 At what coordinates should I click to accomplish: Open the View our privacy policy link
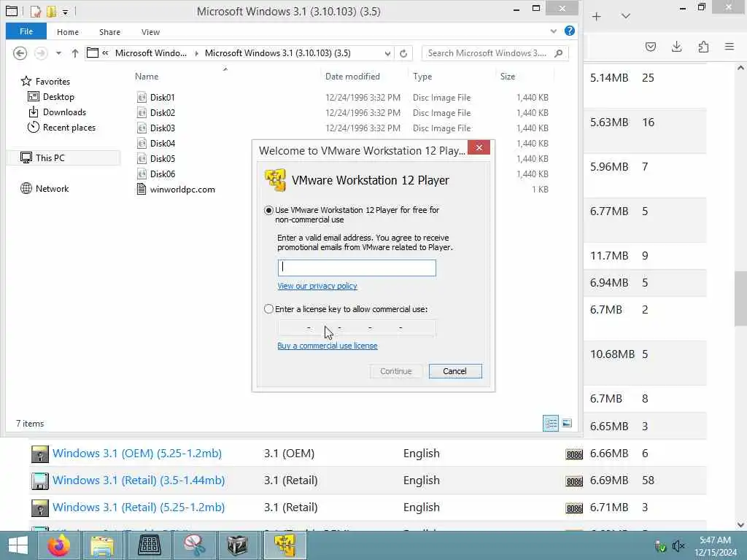317,286
